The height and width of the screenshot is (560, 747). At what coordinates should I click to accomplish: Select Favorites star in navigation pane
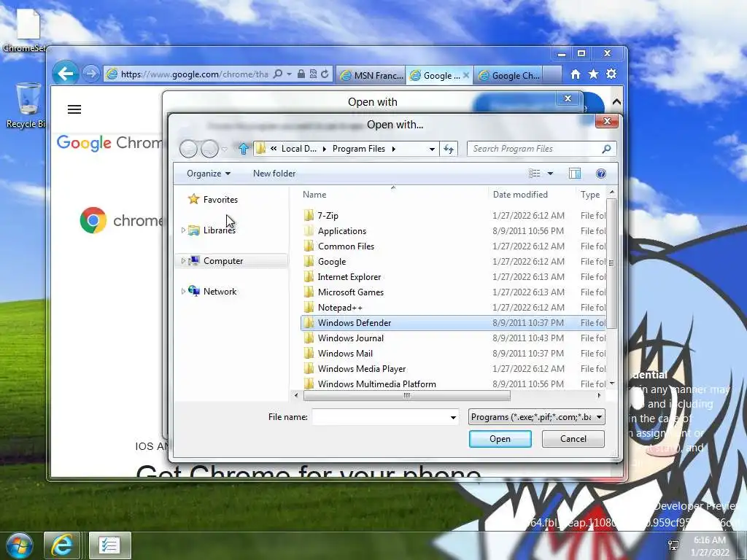coord(193,199)
